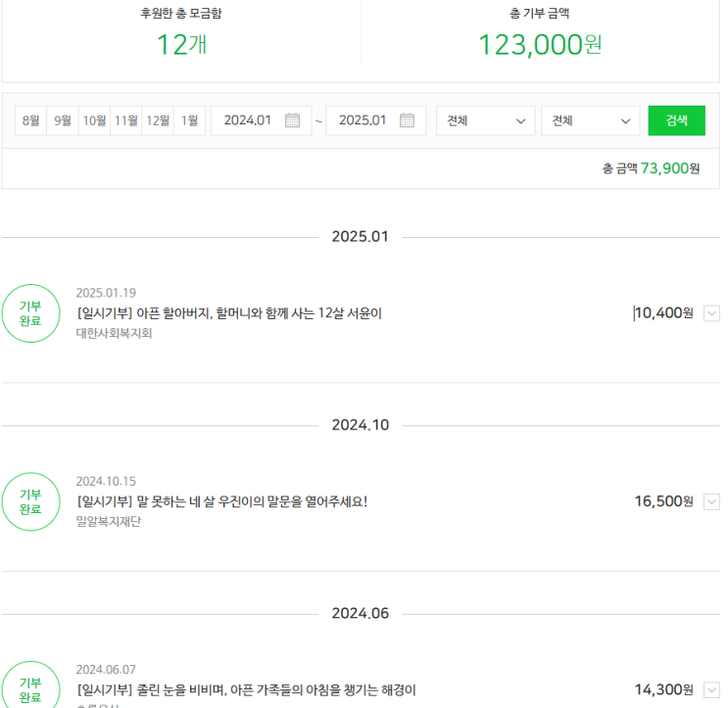Click the 기부완료 badge for 2024.10.15 donation
This screenshot has width=728, height=708.
pyautogui.click(x=30, y=501)
